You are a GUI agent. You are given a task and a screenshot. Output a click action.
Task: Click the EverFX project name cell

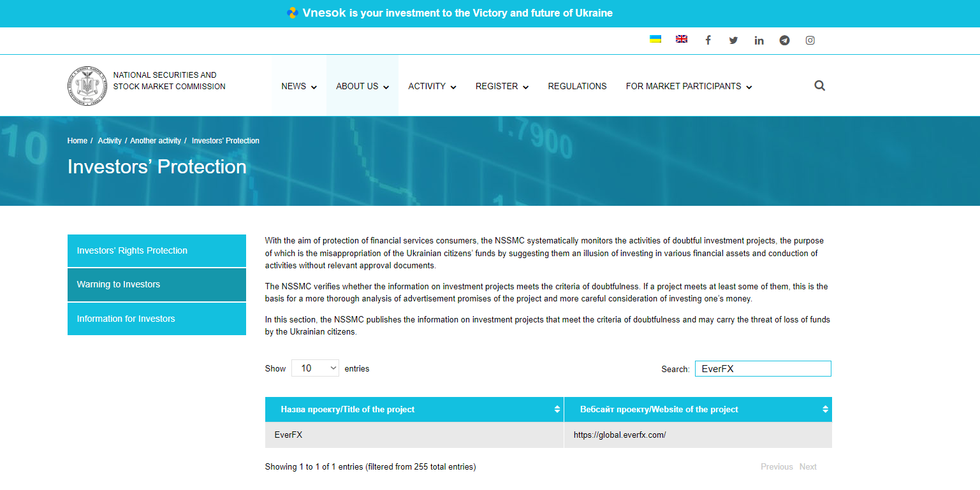[414, 435]
